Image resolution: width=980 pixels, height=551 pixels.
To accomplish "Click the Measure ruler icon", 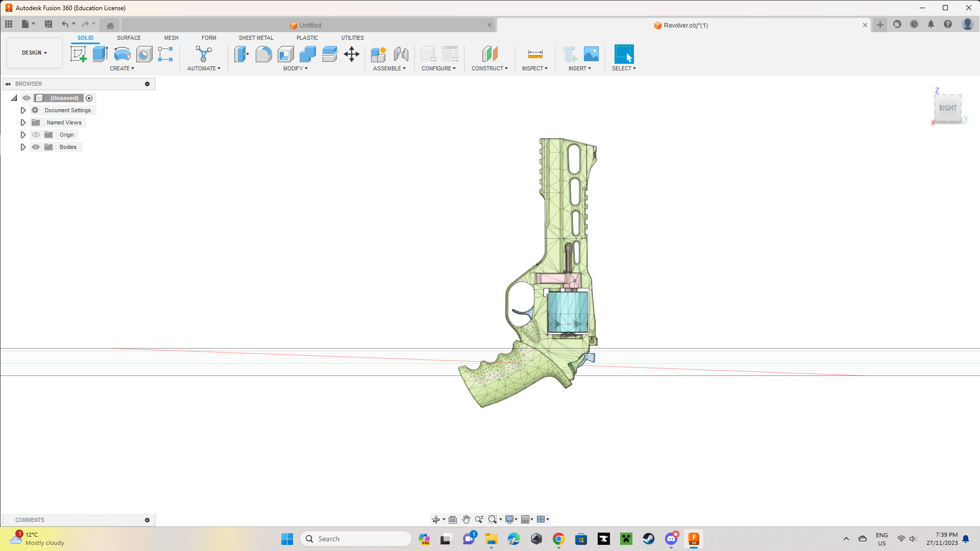I will point(535,54).
